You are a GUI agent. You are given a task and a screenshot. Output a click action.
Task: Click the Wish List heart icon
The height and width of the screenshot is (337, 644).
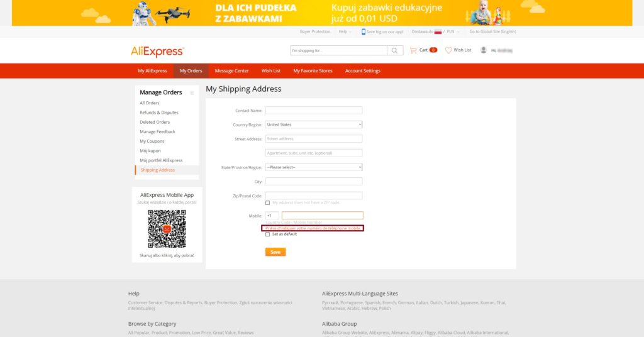[448, 50]
